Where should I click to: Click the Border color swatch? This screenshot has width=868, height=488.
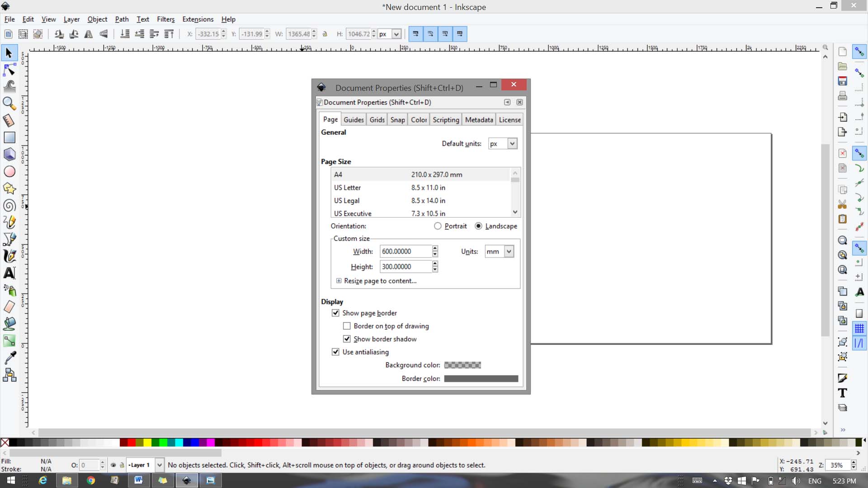coord(481,379)
